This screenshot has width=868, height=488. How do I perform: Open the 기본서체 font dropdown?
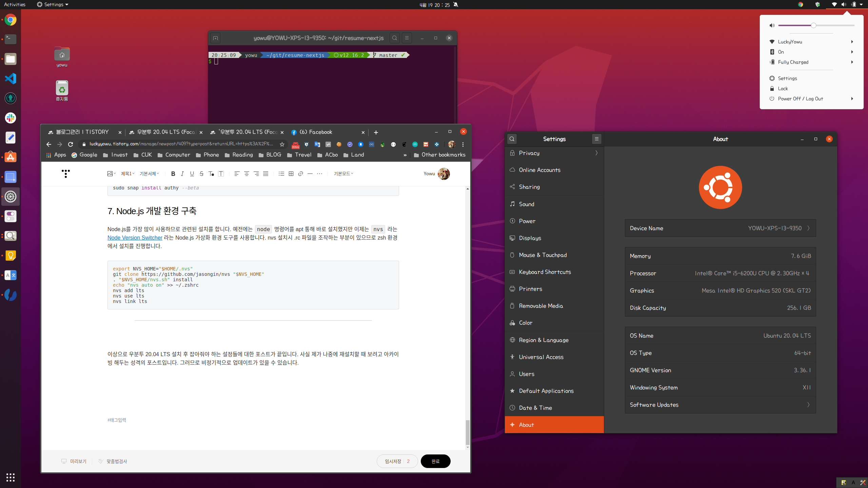tap(149, 174)
